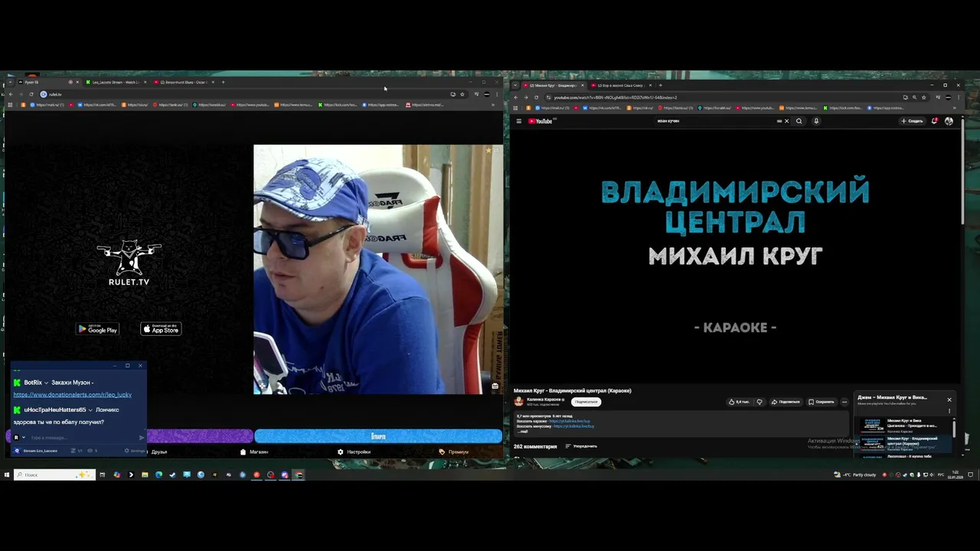Open the donationalerts link in chat
980x551 pixels.
(x=73, y=395)
